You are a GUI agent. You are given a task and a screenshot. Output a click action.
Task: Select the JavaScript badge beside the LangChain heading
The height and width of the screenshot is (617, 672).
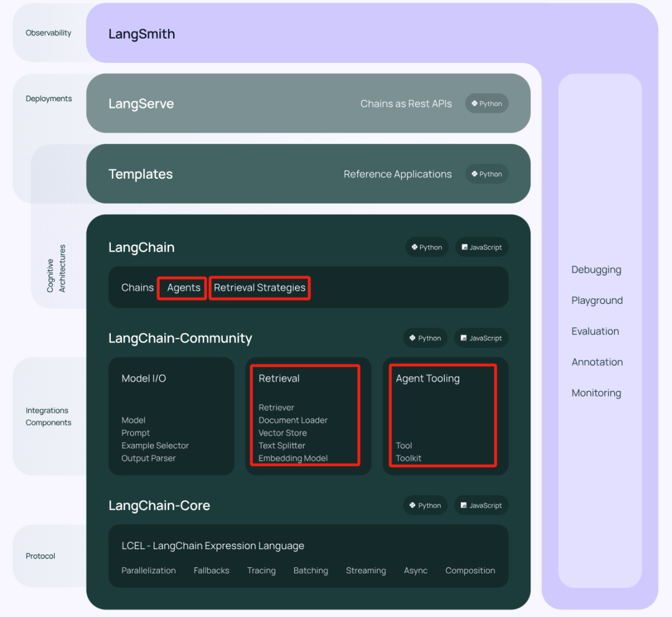482,247
